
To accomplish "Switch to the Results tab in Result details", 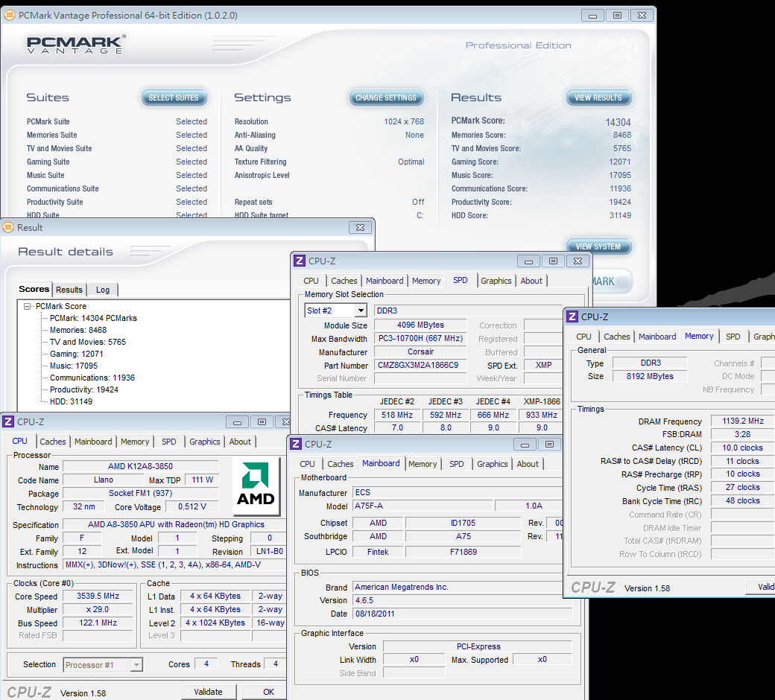I will pyautogui.click(x=69, y=290).
